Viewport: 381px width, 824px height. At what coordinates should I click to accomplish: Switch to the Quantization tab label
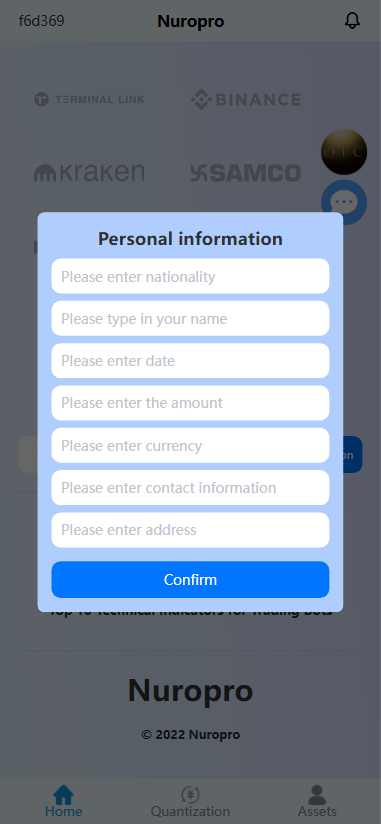(190, 811)
